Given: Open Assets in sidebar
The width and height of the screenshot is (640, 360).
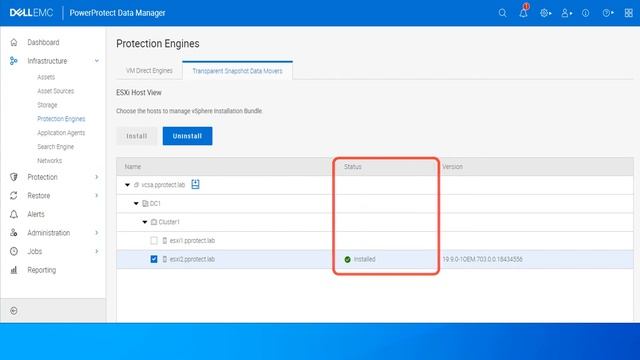Looking at the screenshot, I should tap(46, 77).
